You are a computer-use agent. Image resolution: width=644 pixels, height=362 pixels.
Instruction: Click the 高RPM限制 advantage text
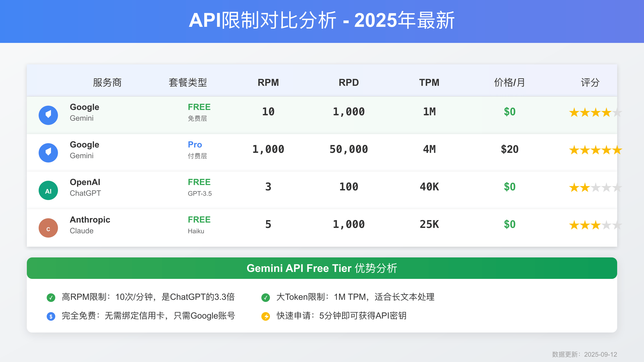[148, 297]
